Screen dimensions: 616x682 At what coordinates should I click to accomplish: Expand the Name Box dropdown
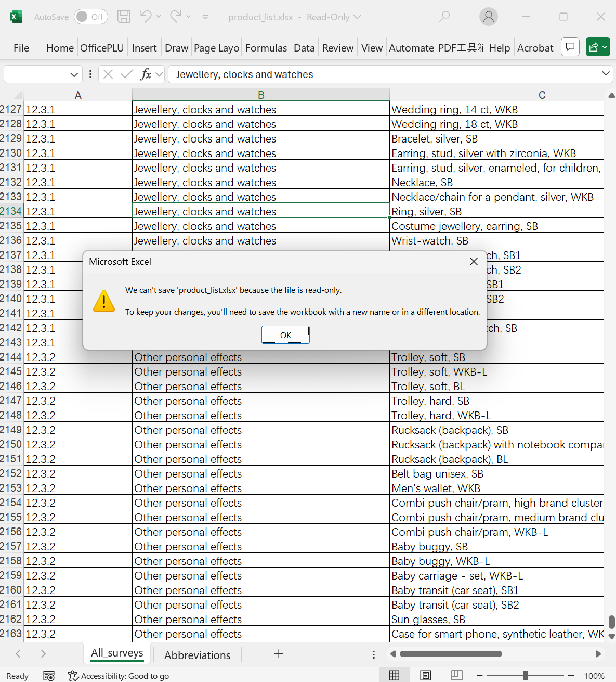[74, 75]
